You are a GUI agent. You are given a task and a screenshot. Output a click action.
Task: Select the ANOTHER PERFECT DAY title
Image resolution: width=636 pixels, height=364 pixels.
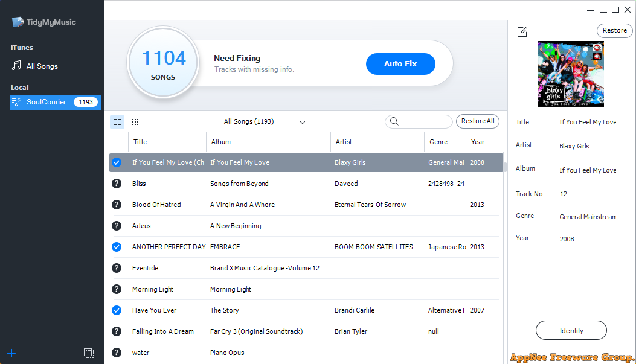pyautogui.click(x=169, y=247)
